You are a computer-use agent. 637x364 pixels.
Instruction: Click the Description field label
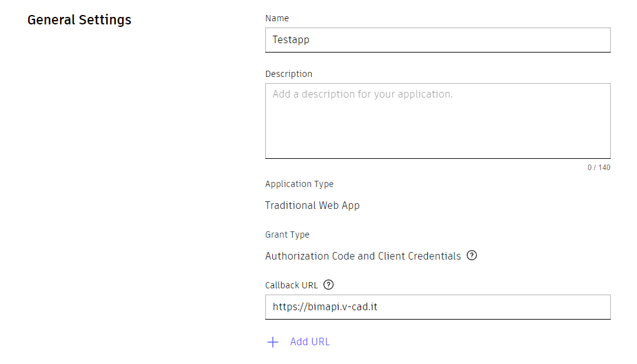[288, 74]
